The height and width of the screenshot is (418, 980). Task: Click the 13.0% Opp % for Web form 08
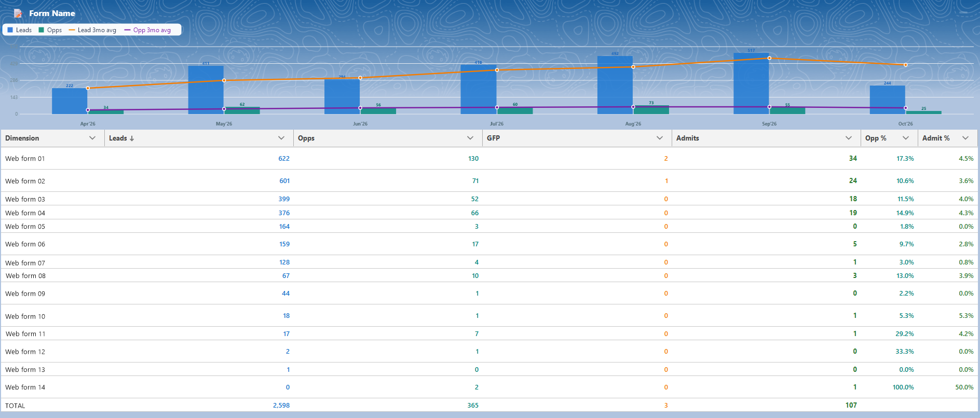coord(905,276)
